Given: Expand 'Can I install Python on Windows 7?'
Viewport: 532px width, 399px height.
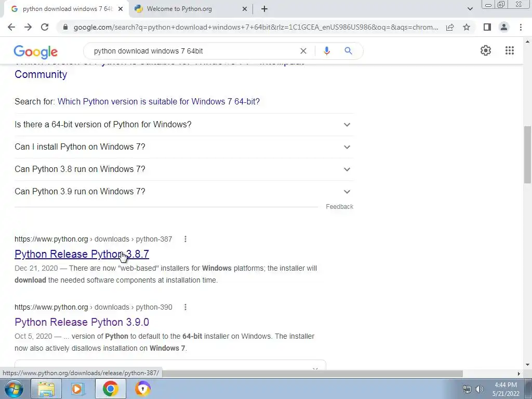Looking at the screenshot, I should click(184, 147).
